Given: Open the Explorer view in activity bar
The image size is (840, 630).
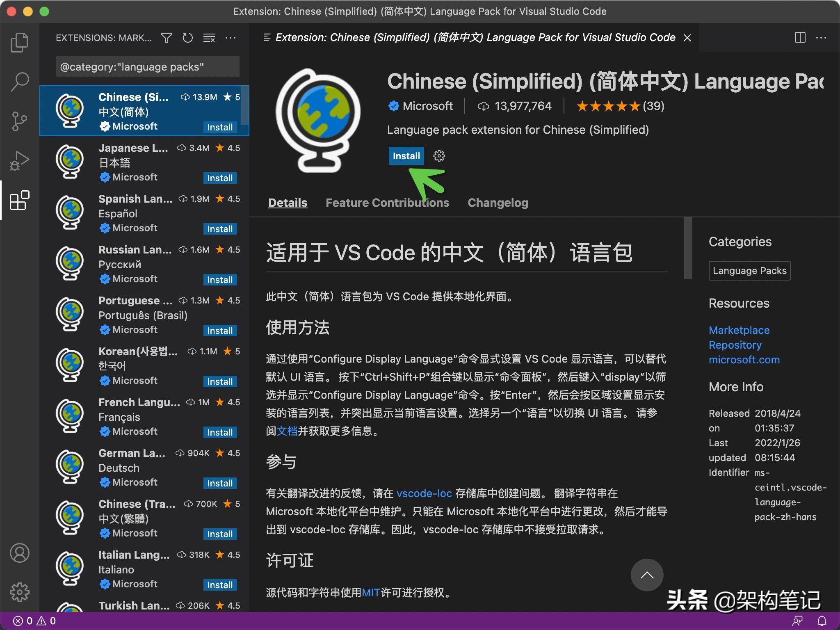Looking at the screenshot, I should click(x=19, y=42).
